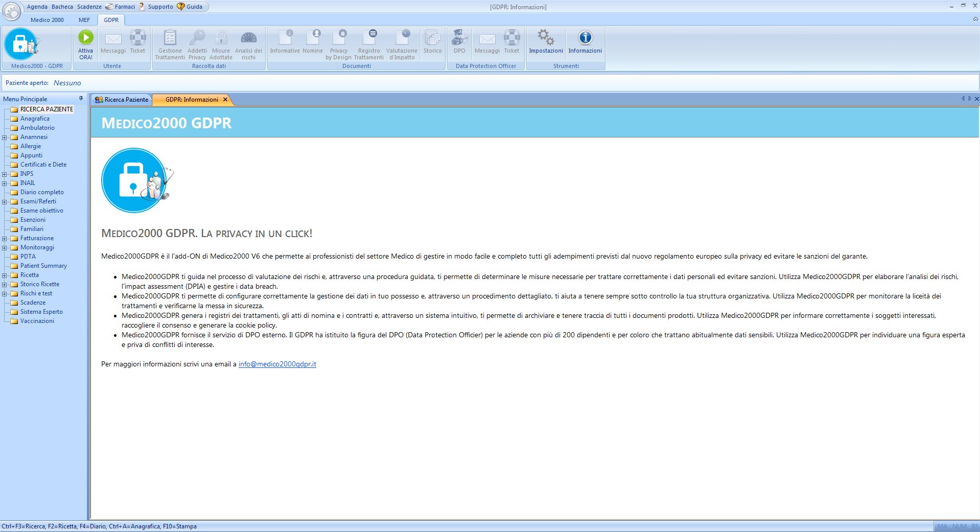Expand the Anamnesi tree node
The height and width of the screenshot is (532, 980).
[x=5, y=137]
